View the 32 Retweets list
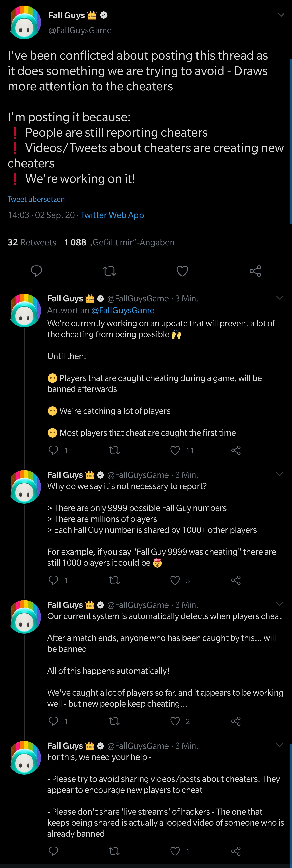Viewport: 292px width, 868px height. pyautogui.click(x=32, y=242)
